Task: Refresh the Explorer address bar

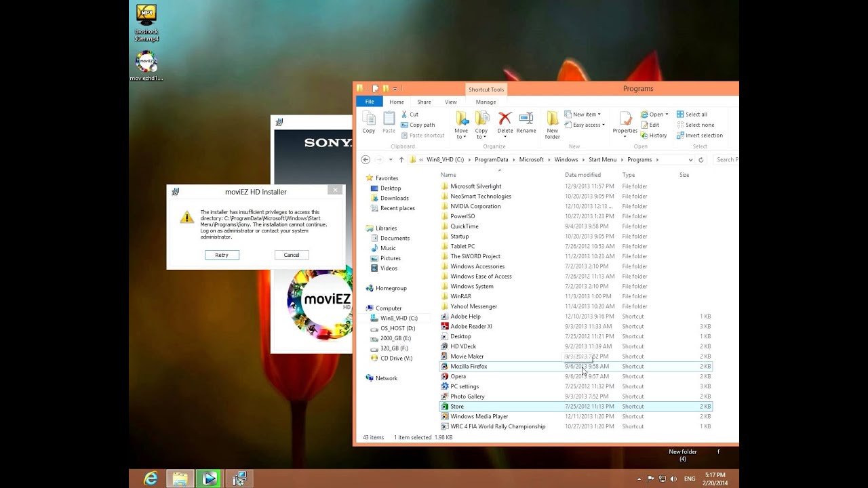Action: (x=701, y=160)
